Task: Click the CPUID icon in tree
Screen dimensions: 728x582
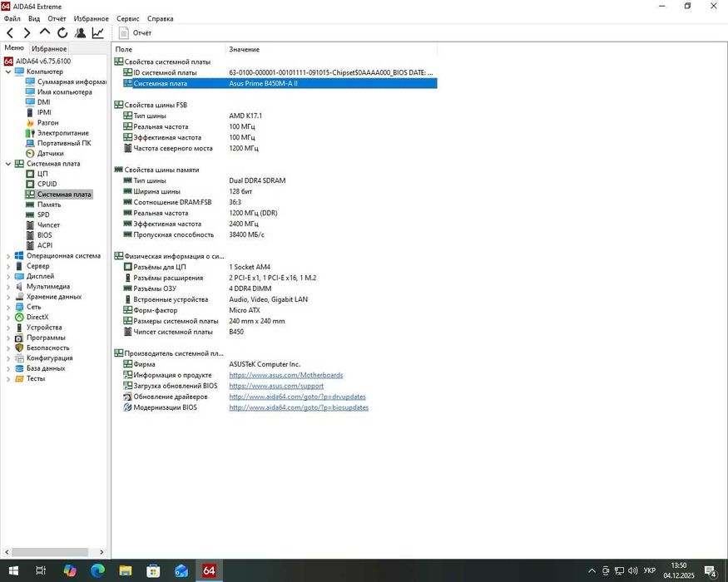Action: (30, 184)
